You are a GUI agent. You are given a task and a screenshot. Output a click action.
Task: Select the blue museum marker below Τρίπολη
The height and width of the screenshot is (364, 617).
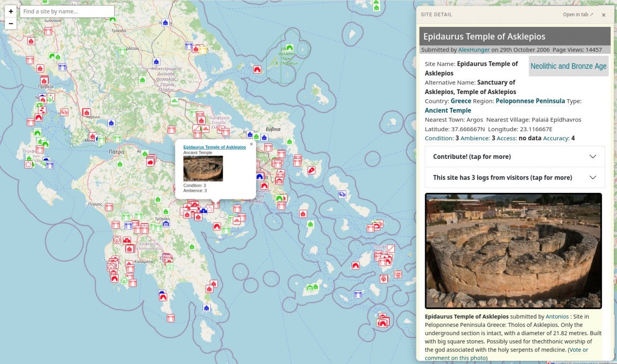pos(166,224)
